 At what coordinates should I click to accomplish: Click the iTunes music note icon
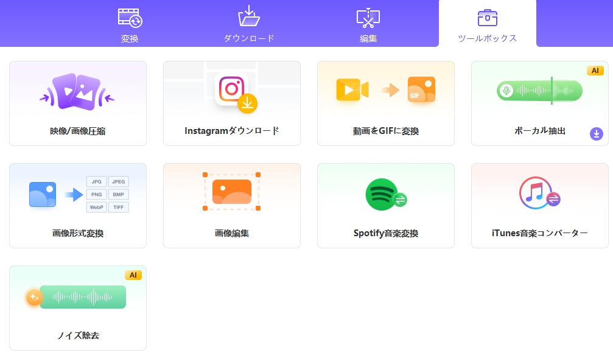pyautogui.click(x=536, y=193)
